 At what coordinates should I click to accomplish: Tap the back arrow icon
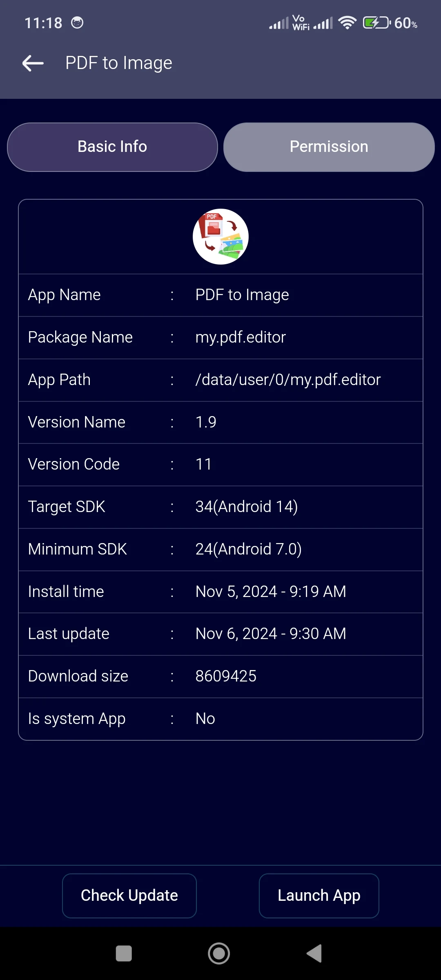pos(33,63)
